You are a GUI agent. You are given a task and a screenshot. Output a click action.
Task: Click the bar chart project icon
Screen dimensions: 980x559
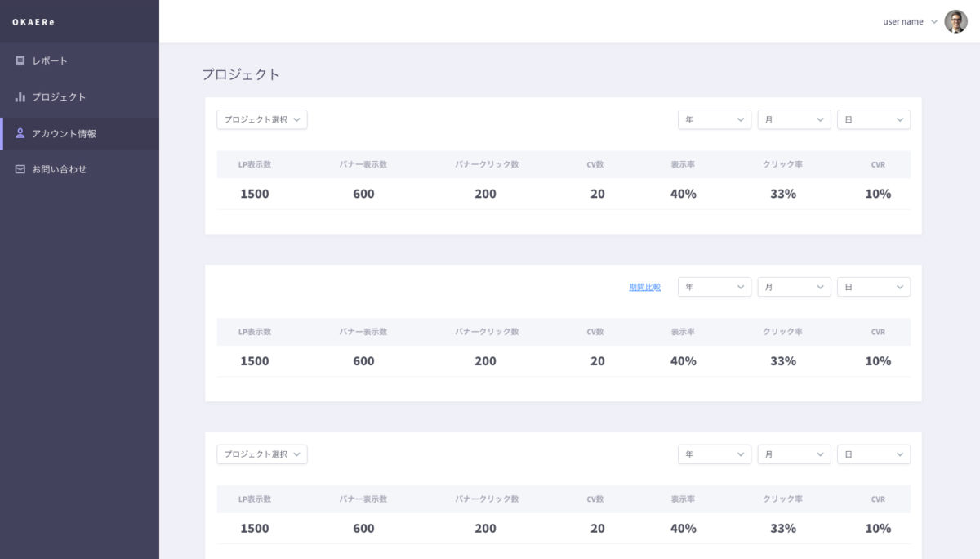(x=20, y=96)
